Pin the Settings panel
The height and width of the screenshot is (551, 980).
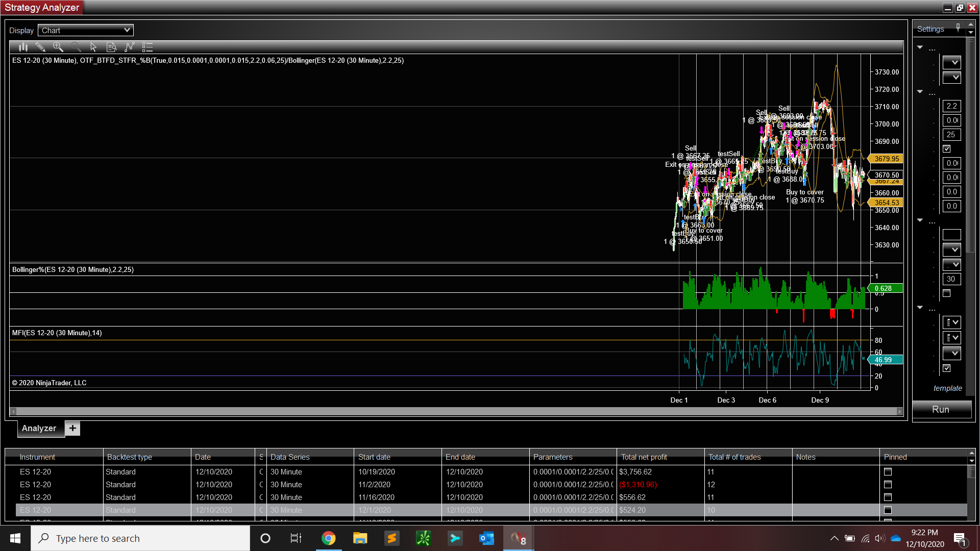click(958, 28)
